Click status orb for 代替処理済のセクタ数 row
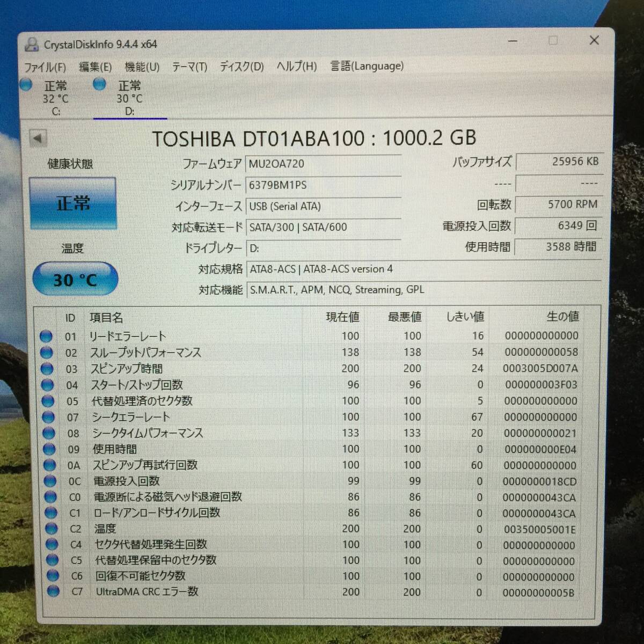Viewport: 644px width, 644px height. [48, 401]
